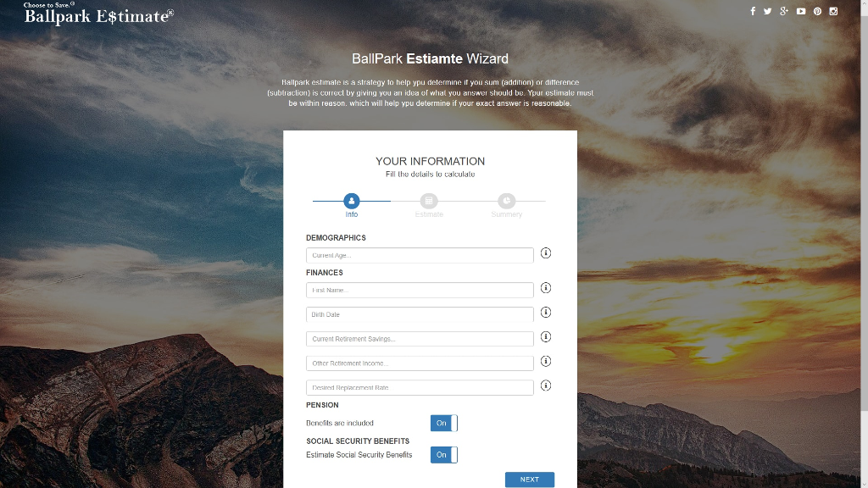The width and height of the screenshot is (868, 488).
Task: Click the NEXT button
Action: coord(529,479)
